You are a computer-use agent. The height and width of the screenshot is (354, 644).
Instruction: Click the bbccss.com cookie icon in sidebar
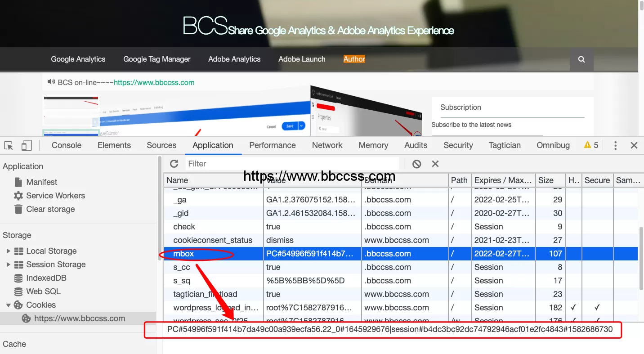pos(27,318)
